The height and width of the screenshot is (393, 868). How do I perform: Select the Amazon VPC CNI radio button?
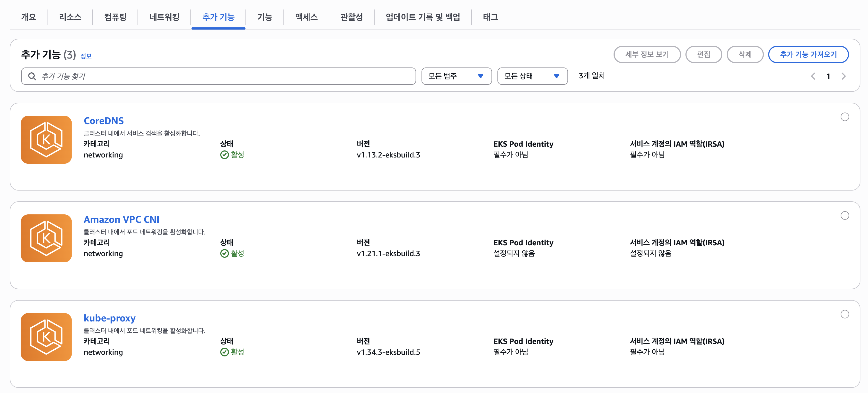click(844, 215)
